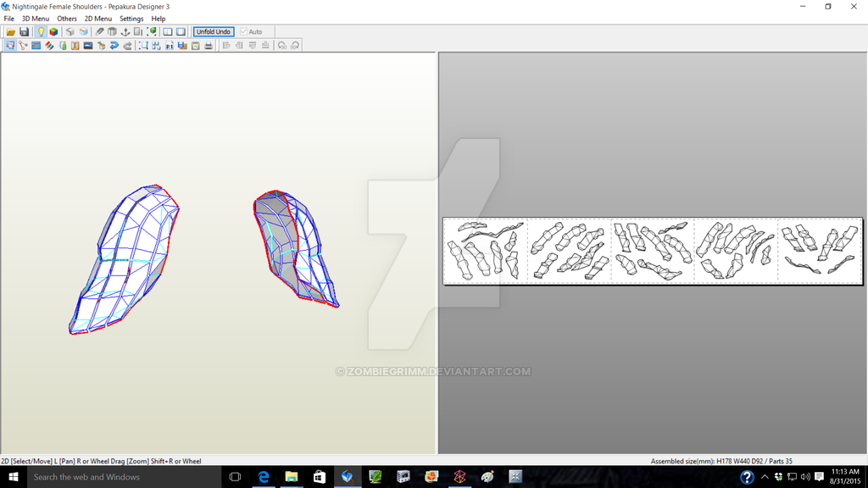Select the join/disjoin faces tool
The height and width of the screenshot is (488, 868).
pos(23,46)
